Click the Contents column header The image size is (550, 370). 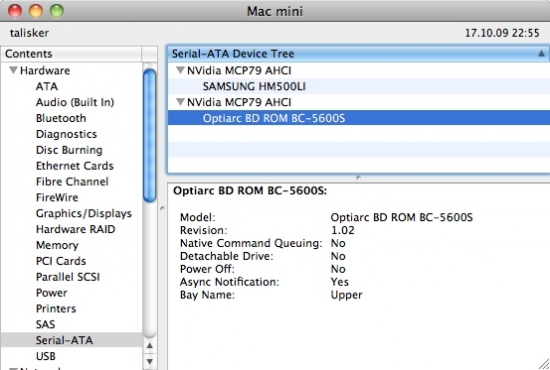click(x=72, y=54)
